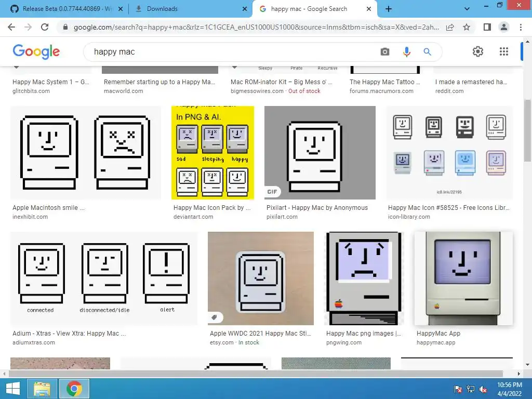The image size is (532, 399).
Task: Share this page from address bar
Action: pyautogui.click(x=450, y=27)
